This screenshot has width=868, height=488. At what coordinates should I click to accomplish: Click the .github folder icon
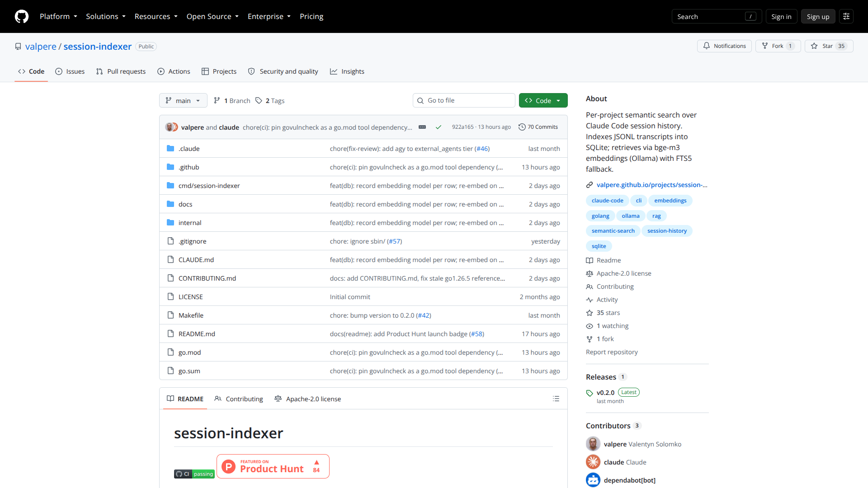click(x=170, y=167)
